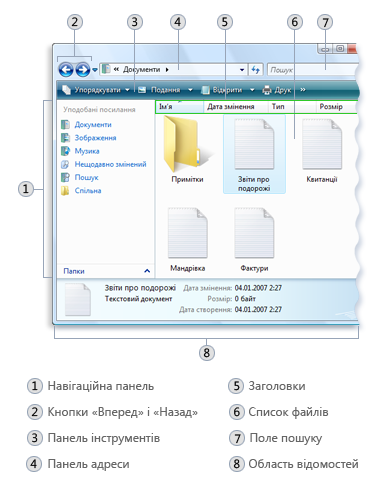Click Текстовий документ type in details pane
The width and height of the screenshot is (386, 494).
(x=139, y=299)
